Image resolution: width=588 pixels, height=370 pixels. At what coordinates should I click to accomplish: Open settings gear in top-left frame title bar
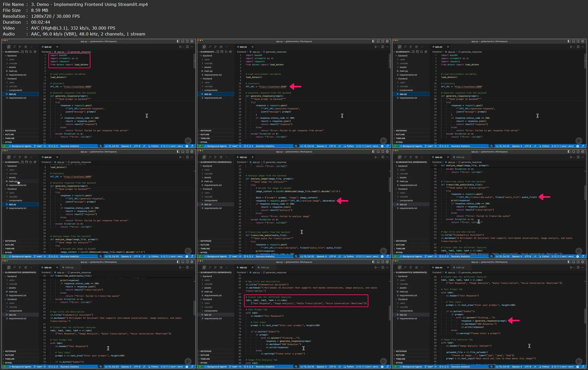pos(192,41)
